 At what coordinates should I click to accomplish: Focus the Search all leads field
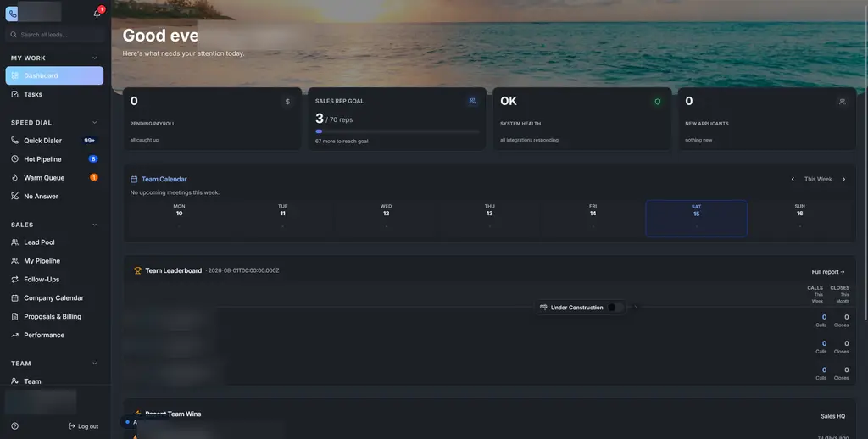coord(54,34)
